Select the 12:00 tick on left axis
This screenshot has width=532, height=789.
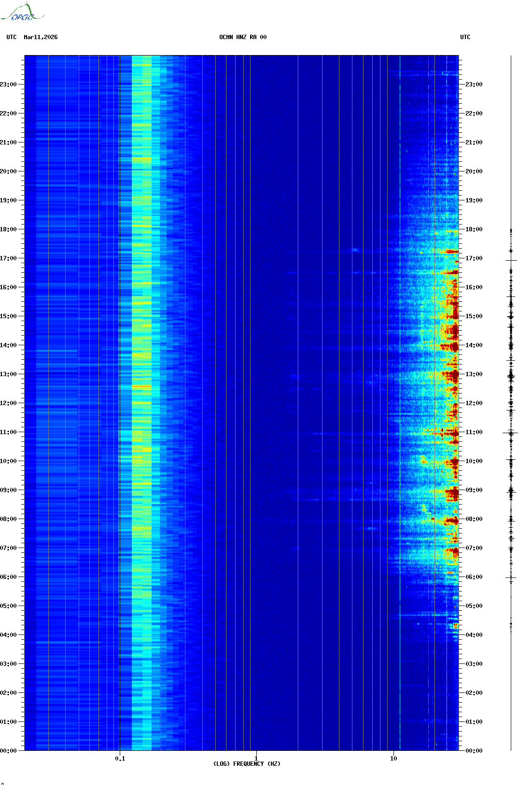tap(9, 403)
